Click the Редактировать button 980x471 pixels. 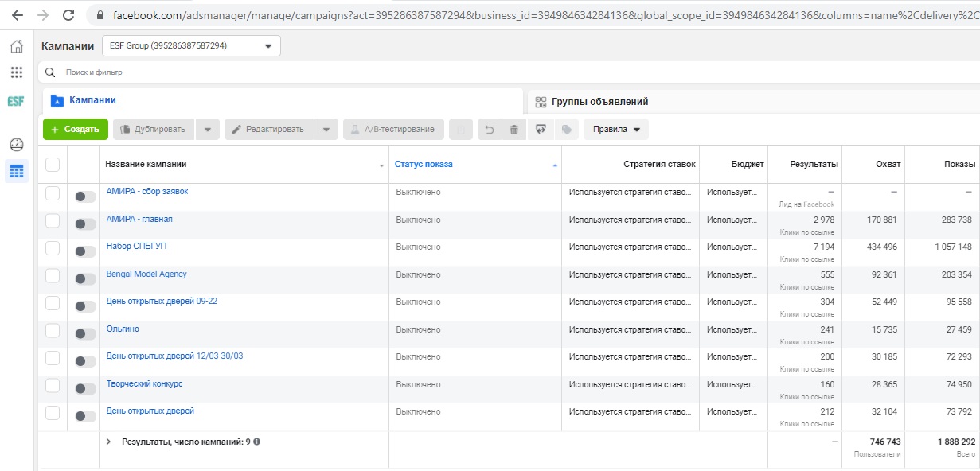[269, 130]
